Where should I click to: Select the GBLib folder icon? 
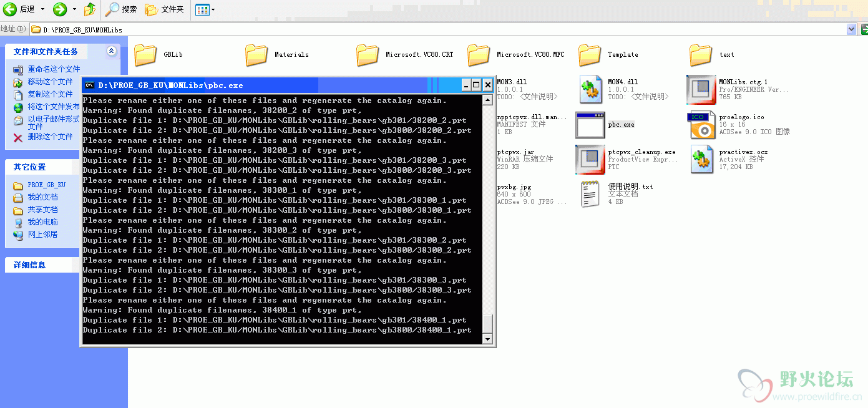[145, 55]
